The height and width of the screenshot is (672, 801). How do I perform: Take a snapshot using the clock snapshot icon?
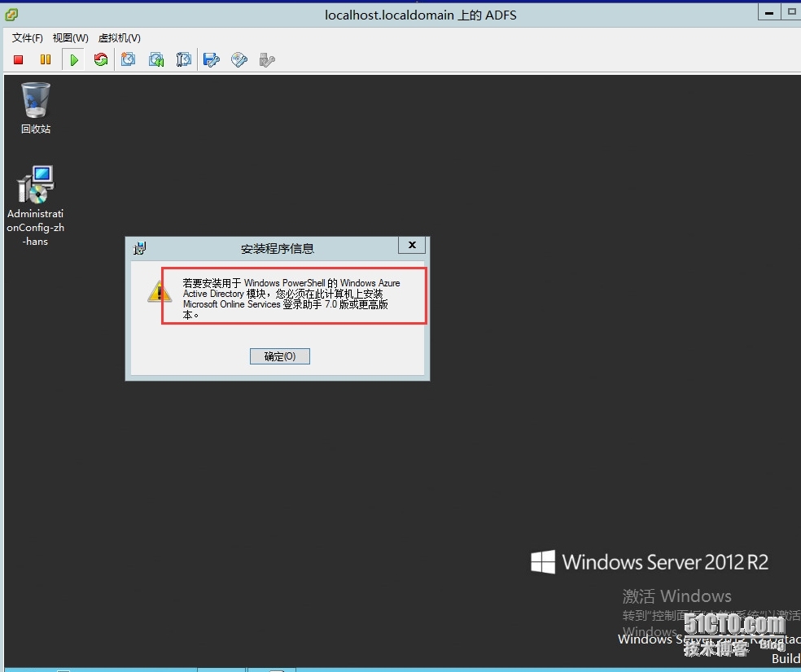pyautogui.click(x=129, y=59)
